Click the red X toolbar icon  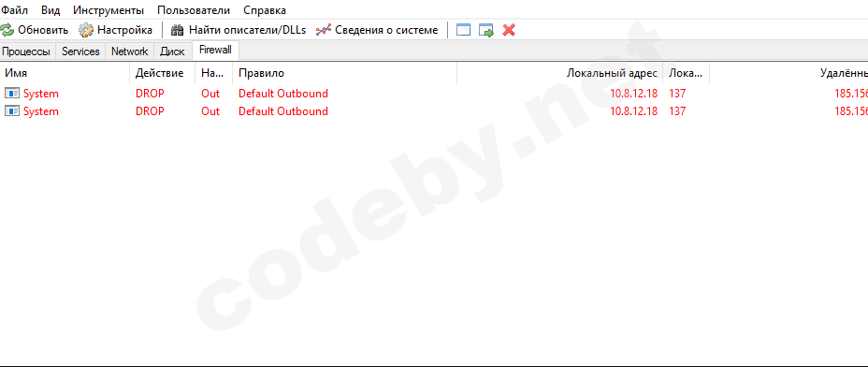[x=509, y=30]
